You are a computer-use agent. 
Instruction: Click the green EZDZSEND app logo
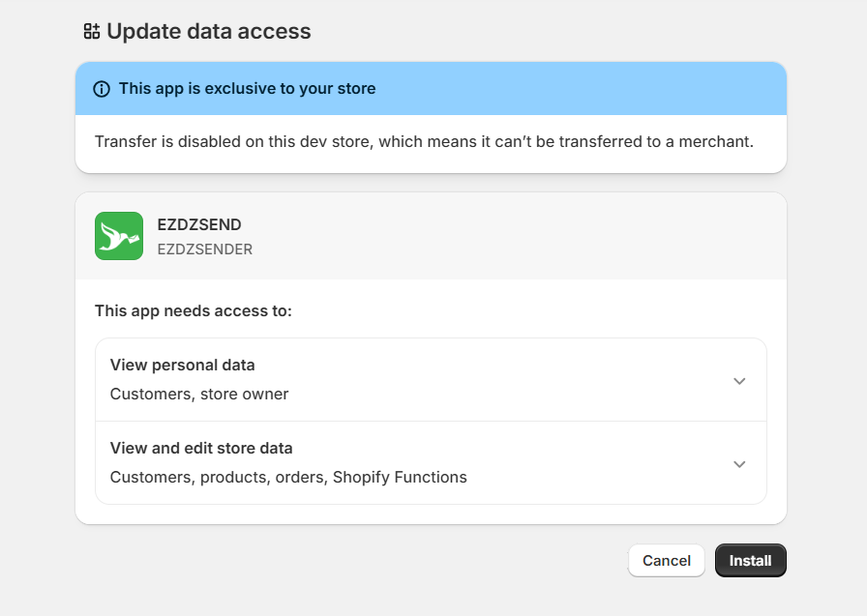(x=119, y=236)
